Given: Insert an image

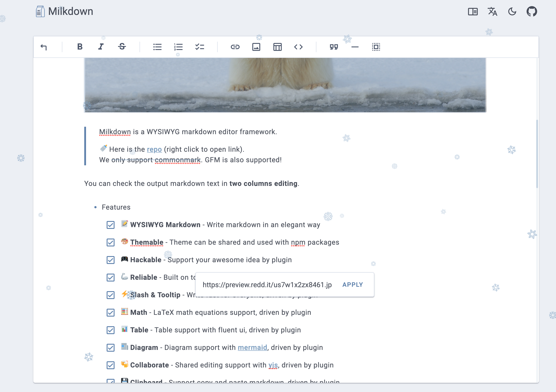Looking at the screenshot, I should pos(256,47).
